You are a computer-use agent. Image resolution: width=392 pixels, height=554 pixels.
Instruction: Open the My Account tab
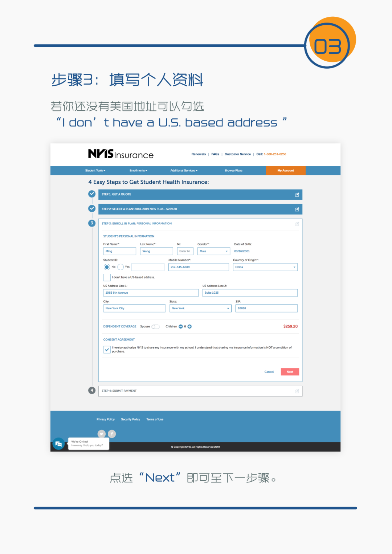(286, 171)
